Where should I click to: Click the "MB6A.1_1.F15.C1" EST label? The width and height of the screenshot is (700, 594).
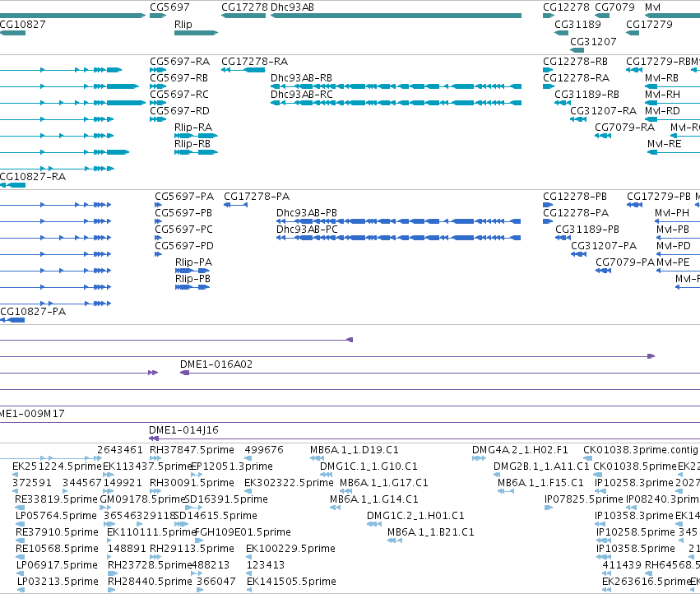540,482
